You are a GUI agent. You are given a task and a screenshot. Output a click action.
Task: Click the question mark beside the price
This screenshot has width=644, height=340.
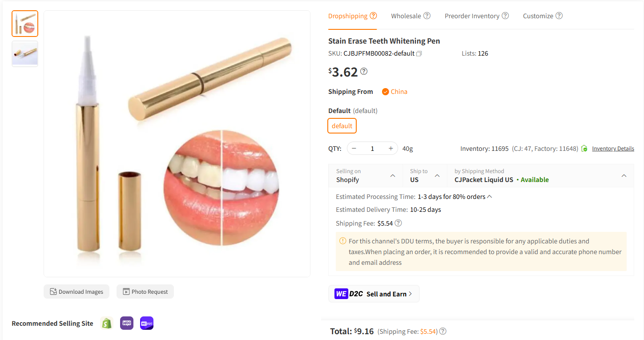pyautogui.click(x=364, y=71)
